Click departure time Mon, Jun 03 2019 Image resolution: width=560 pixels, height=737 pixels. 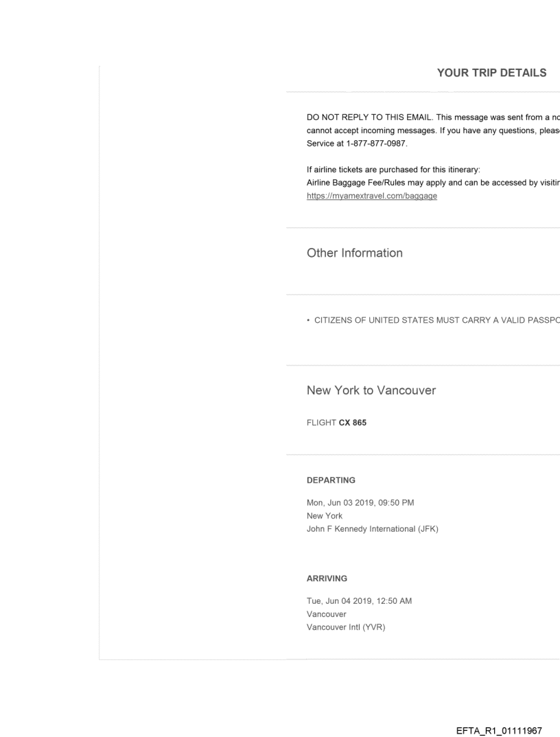pos(360,502)
